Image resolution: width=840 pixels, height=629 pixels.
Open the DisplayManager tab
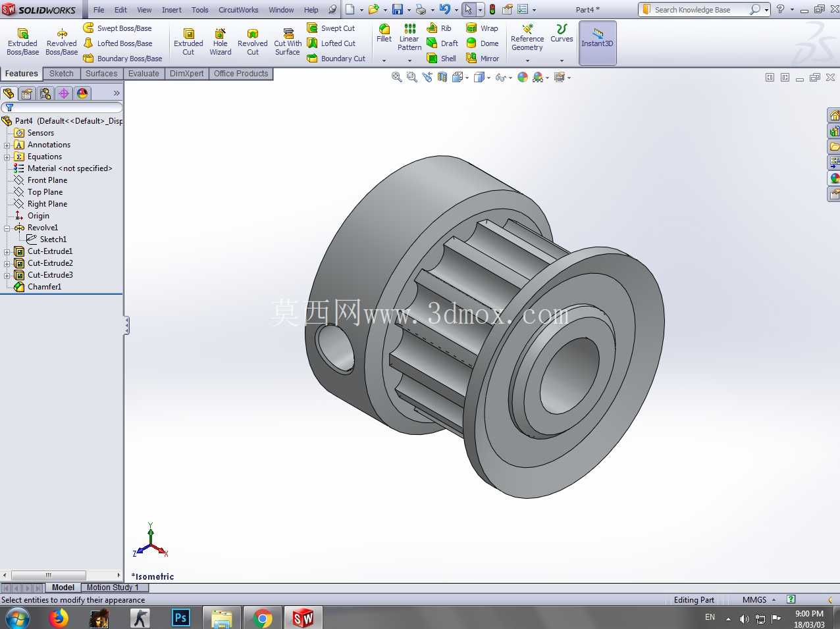pyautogui.click(x=82, y=93)
